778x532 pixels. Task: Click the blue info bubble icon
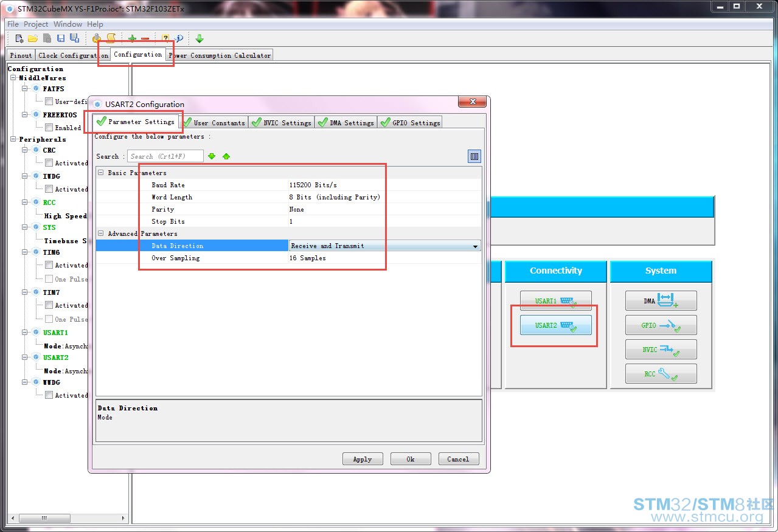coord(179,38)
